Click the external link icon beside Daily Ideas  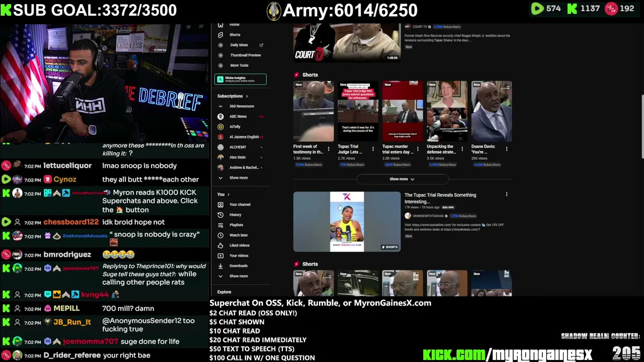pos(261,45)
